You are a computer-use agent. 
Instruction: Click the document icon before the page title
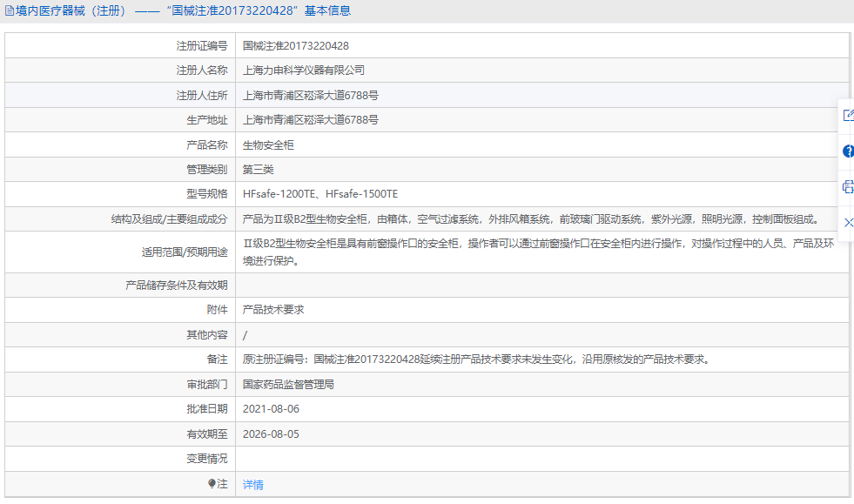[10, 10]
